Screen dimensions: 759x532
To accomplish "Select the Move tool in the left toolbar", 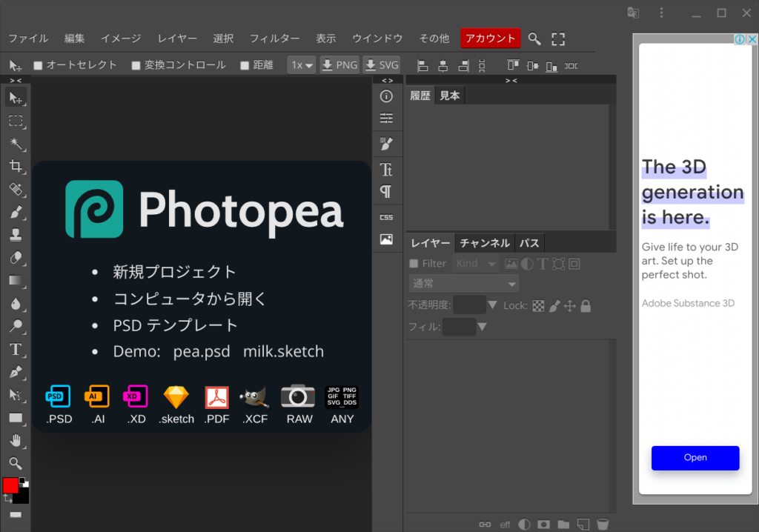I will (x=16, y=99).
